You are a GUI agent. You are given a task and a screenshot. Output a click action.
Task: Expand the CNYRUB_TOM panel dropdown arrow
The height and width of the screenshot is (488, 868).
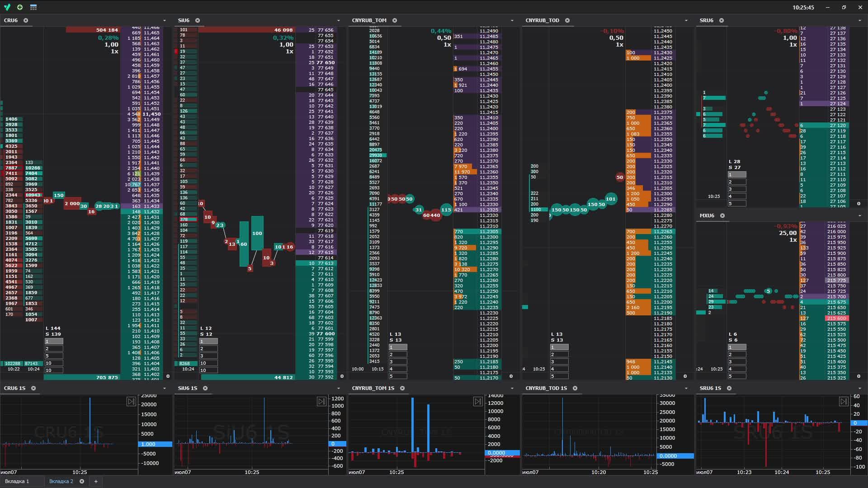[512, 20]
